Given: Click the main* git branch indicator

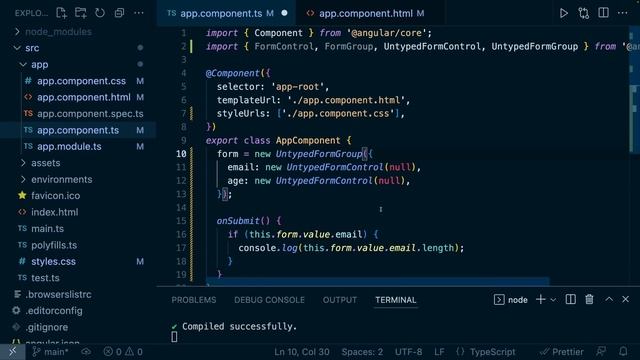Looking at the screenshot, I should click(50, 352).
